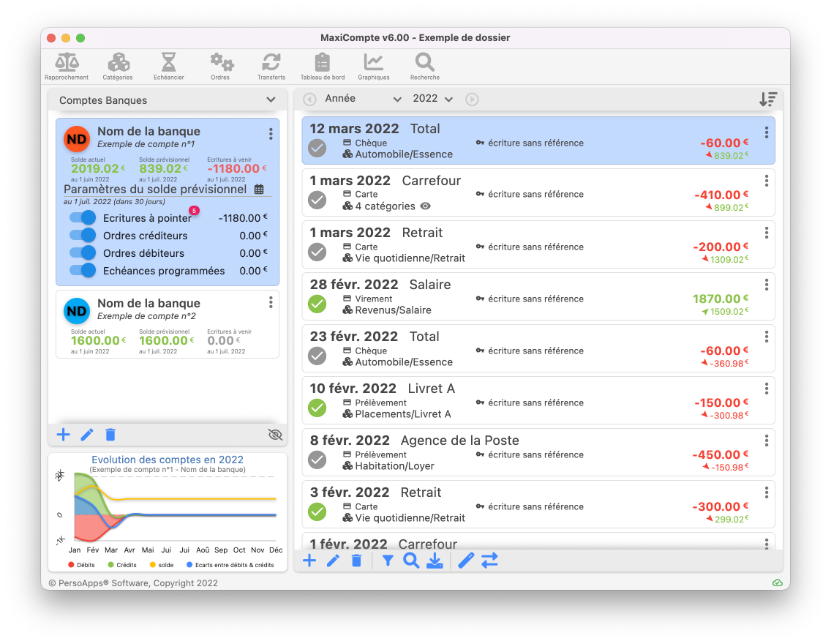This screenshot has height=644, width=831.
Task: Toggle hidden accounts eye icon
Action: pos(275,435)
